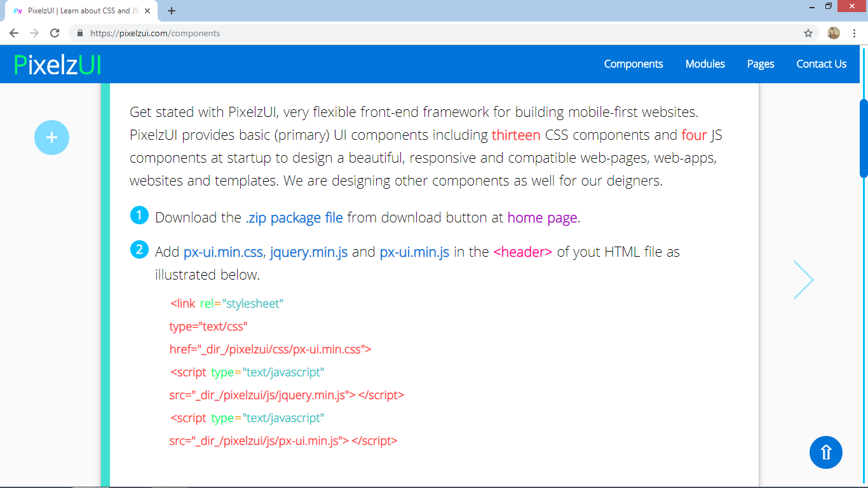Click the step 2 number badge
868x488 pixels.
139,250
